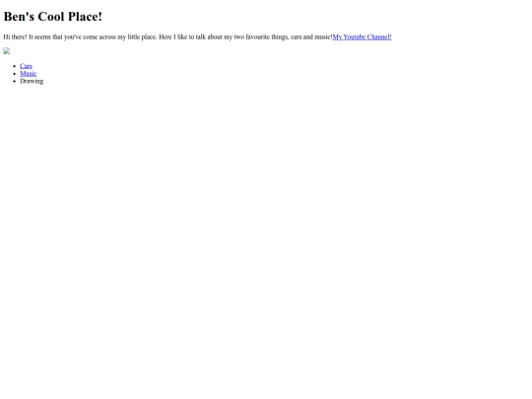This screenshot has height=399, width=532.
Task: Click the word "favourite" in the paragraph
Action: pos(257,37)
